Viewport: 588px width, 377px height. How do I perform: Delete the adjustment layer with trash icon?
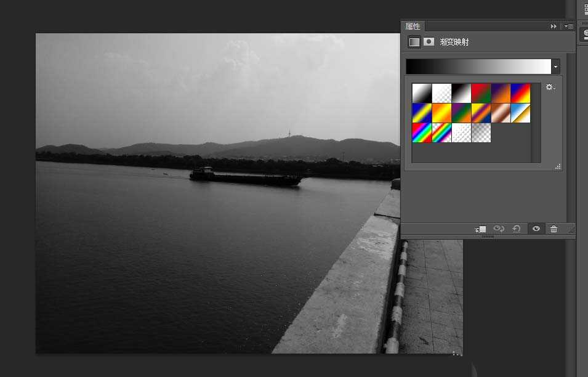point(554,229)
